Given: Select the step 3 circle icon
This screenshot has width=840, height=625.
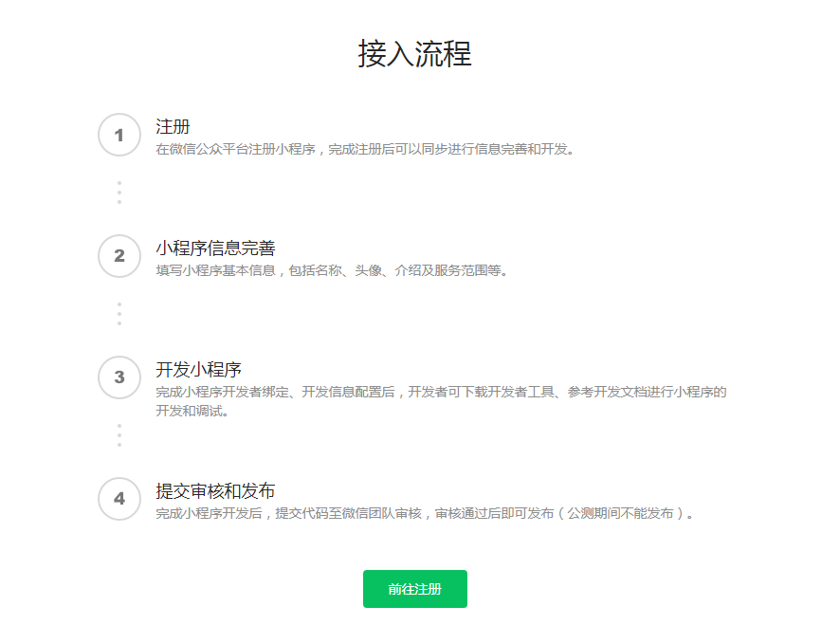Looking at the screenshot, I should [119, 377].
